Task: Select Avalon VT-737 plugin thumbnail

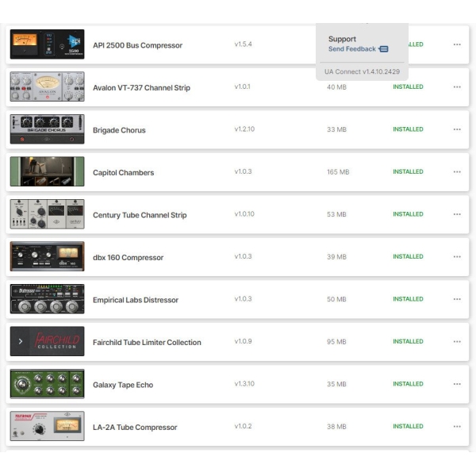Action: [x=47, y=86]
